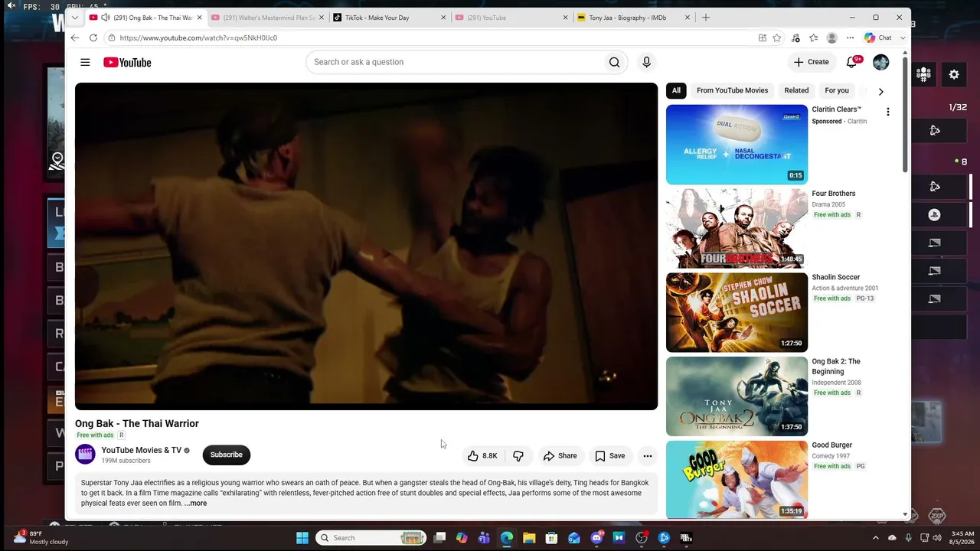Open the YouTube Movies & TV channel avatar
This screenshot has width=980, height=551.
click(x=86, y=455)
